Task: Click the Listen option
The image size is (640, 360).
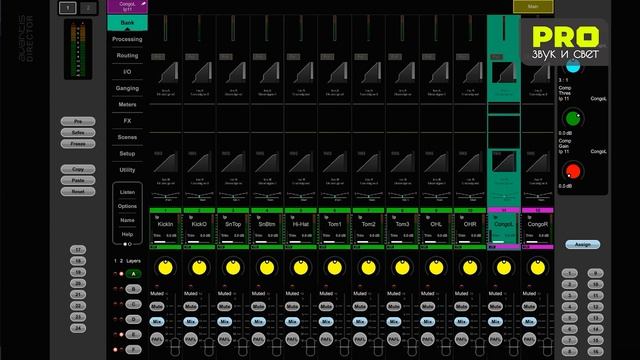Action: 127,192
